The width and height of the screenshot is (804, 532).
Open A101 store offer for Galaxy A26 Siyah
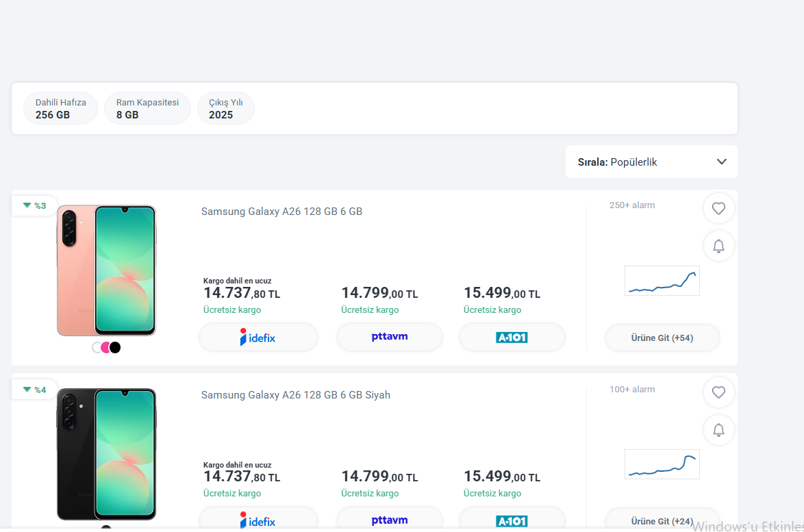click(512, 520)
